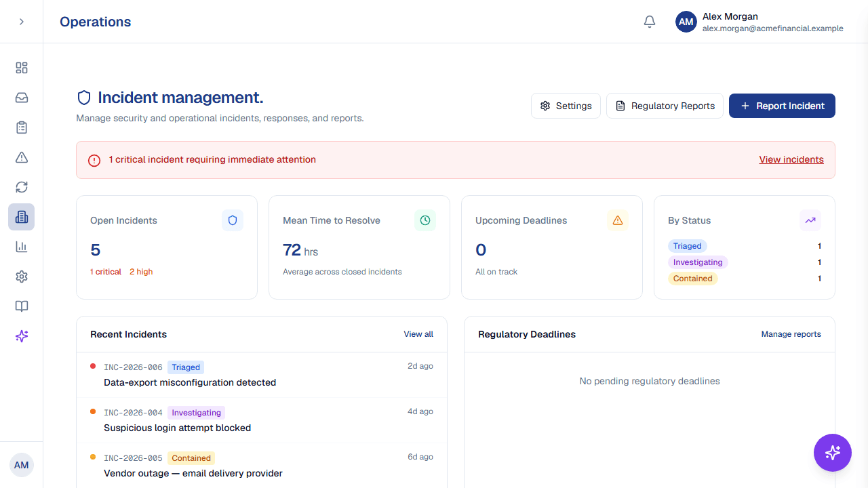868x488 pixels.
Task: Click clock icon on Mean Time card
Action: (425, 220)
